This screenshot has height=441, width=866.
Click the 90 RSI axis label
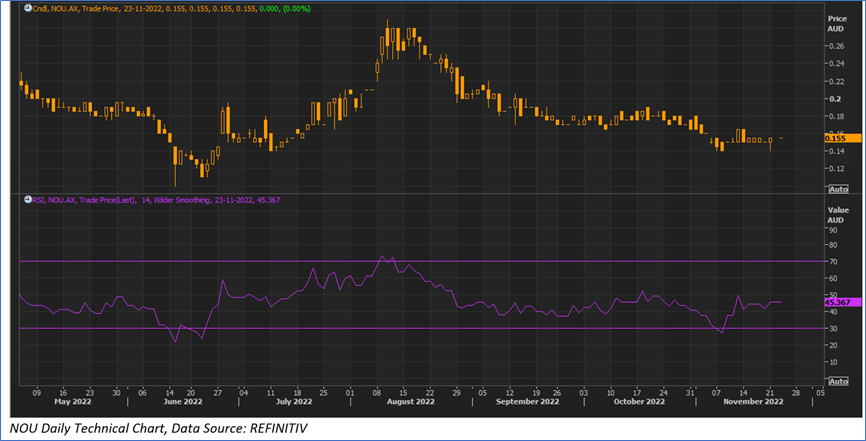click(x=833, y=230)
